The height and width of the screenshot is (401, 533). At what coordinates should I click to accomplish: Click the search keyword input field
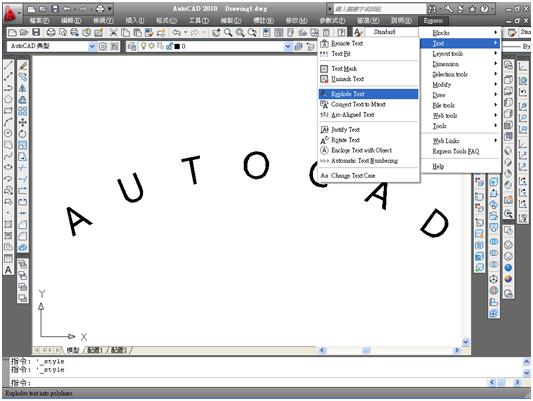[379, 9]
